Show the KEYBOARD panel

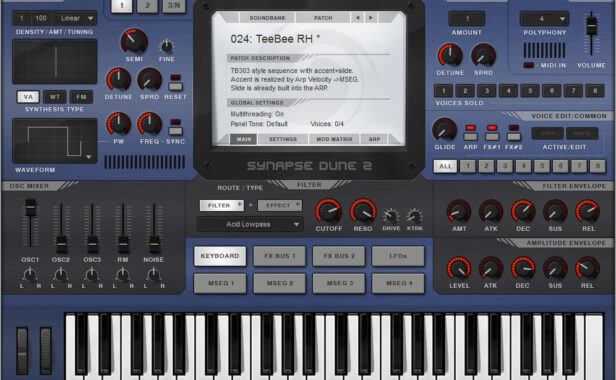220,256
